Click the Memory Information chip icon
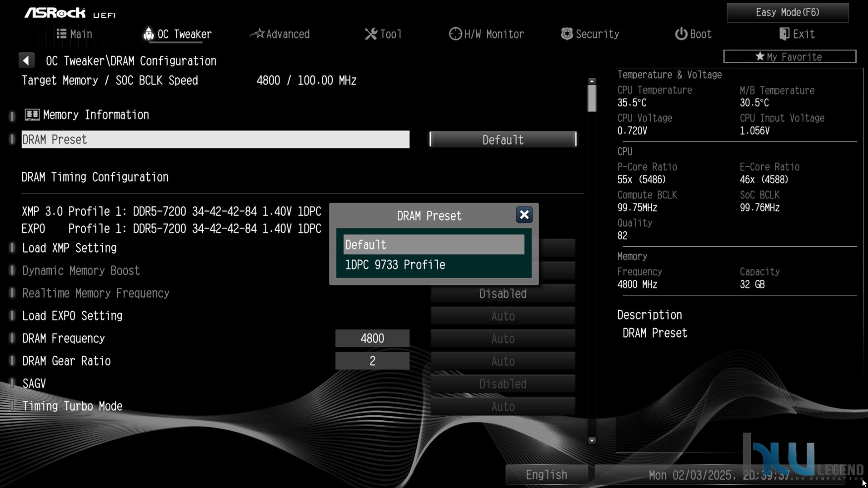Image resolution: width=868 pixels, height=488 pixels. 32,115
